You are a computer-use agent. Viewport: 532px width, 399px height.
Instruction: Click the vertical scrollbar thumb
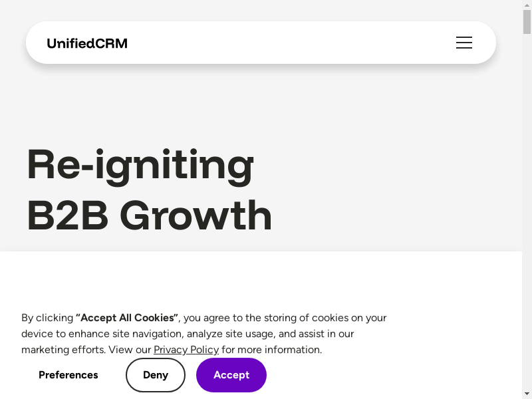(527, 21)
